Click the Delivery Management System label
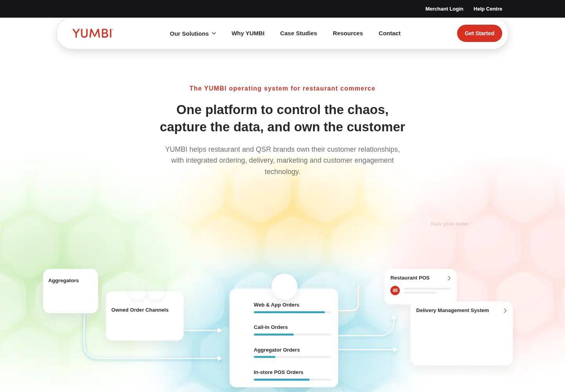Screen dimensions: 565x392 pos(452,310)
